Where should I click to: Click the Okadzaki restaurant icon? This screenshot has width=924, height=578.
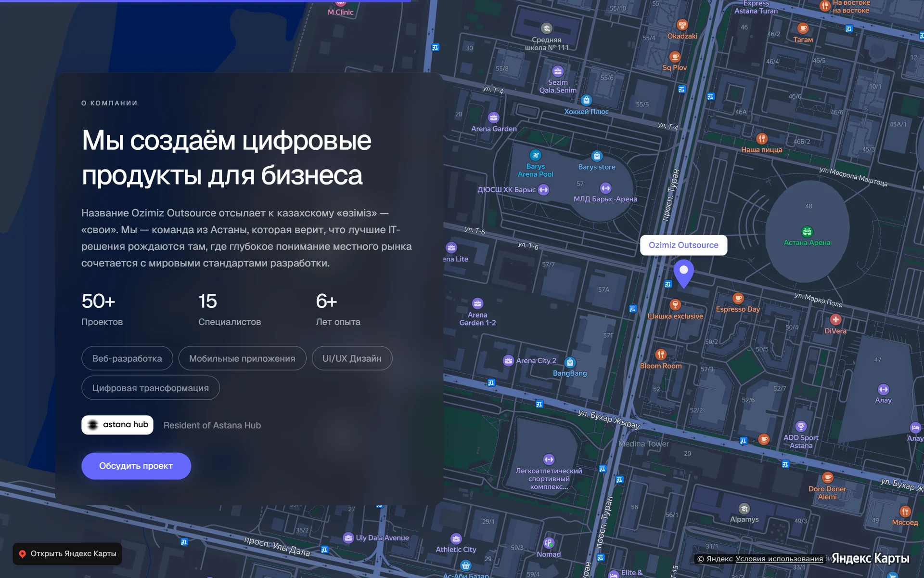(x=682, y=25)
